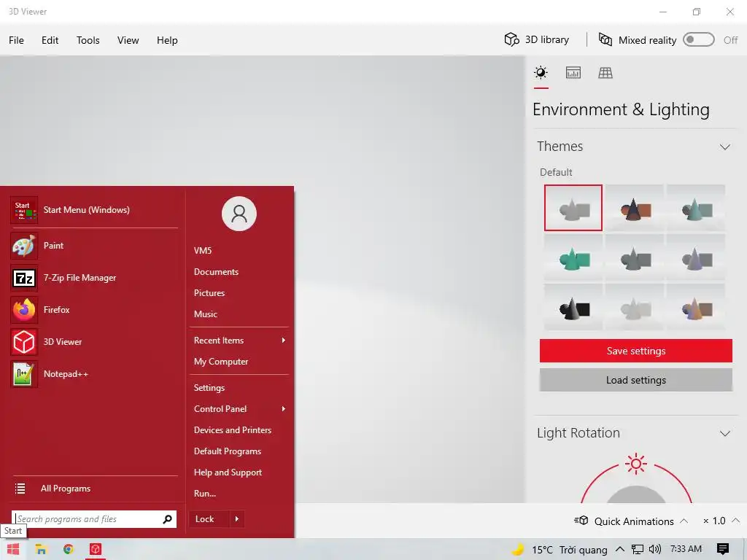Open the VM5 user folder
The image size is (747, 560).
(x=203, y=251)
